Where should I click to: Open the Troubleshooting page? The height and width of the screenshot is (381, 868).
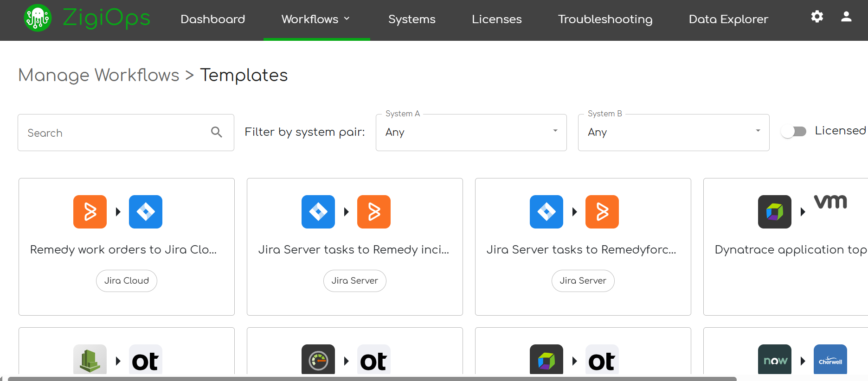[x=605, y=19]
